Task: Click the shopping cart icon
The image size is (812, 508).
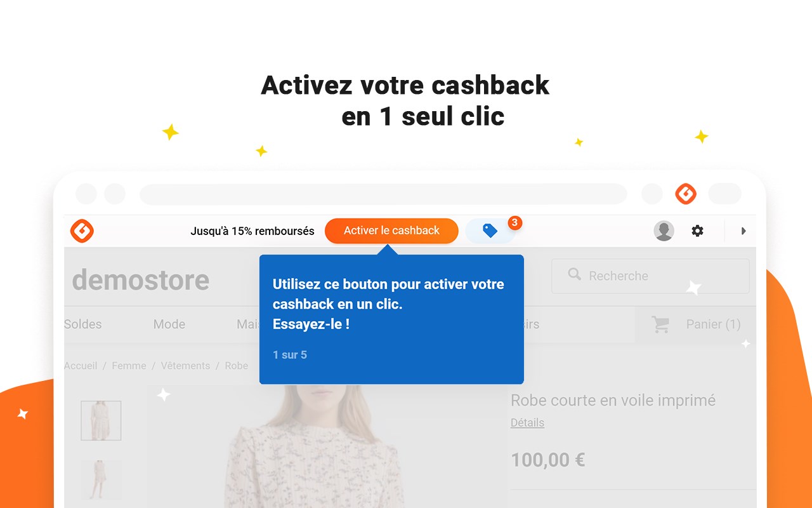Action: click(661, 324)
